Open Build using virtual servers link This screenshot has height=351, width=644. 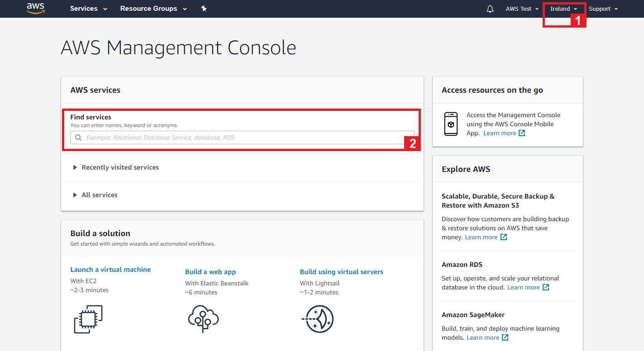341,272
